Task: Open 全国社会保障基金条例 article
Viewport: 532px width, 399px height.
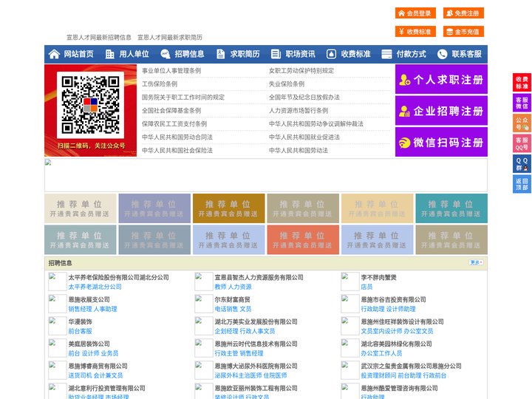Action: (x=171, y=110)
